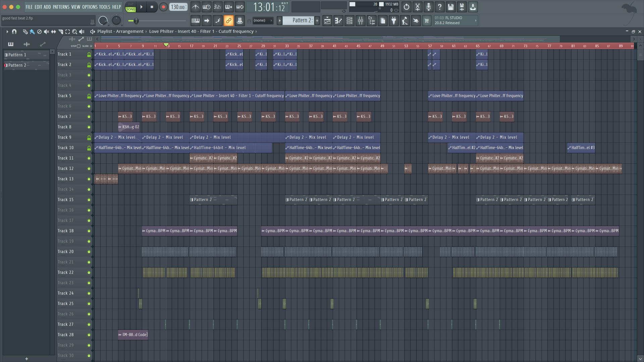The width and height of the screenshot is (644, 362).
Task: Open the snap magnet dropdown
Action: (14, 32)
